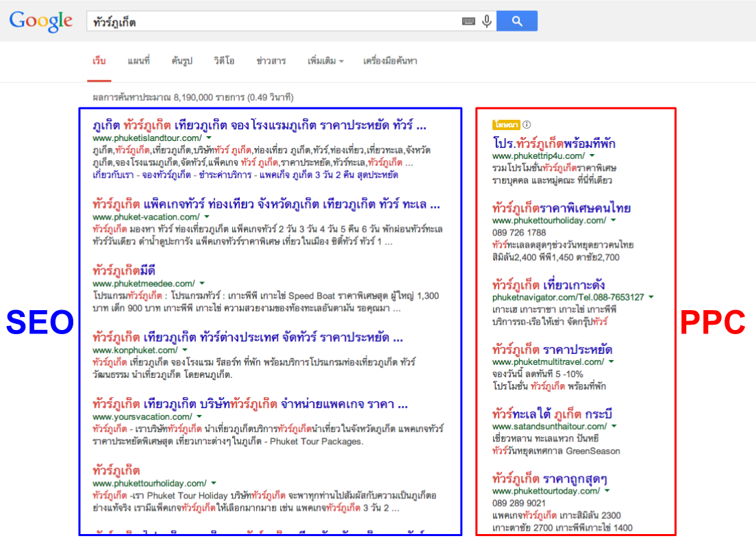Click the blue search magnifier button
The height and width of the screenshot is (545, 756).
pos(517,21)
